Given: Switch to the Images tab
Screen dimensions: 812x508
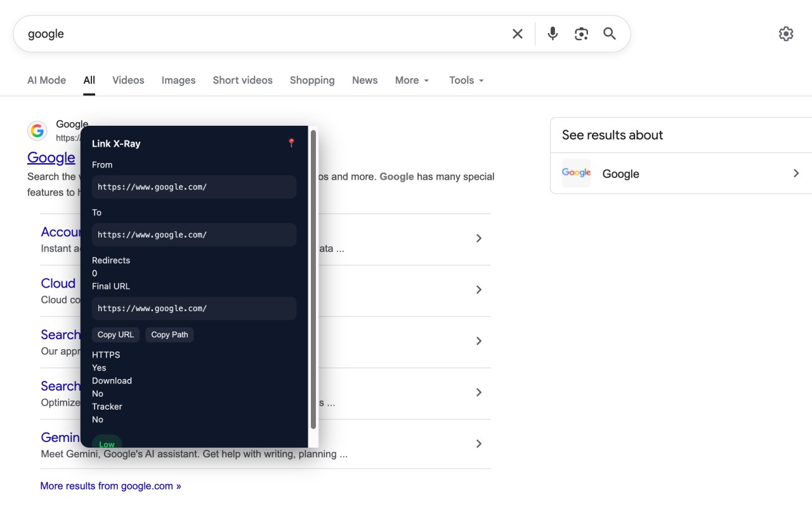Looking at the screenshot, I should pos(178,81).
